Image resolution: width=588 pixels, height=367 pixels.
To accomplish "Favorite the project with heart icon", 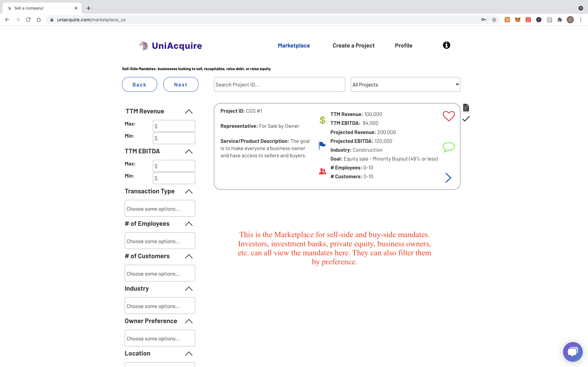I will tap(449, 116).
